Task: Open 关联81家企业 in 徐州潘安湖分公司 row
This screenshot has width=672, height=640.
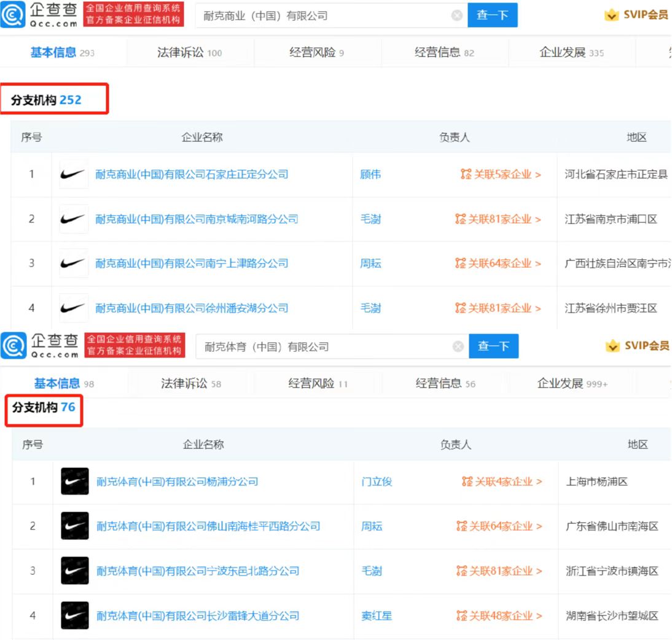Action: [504, 308]
